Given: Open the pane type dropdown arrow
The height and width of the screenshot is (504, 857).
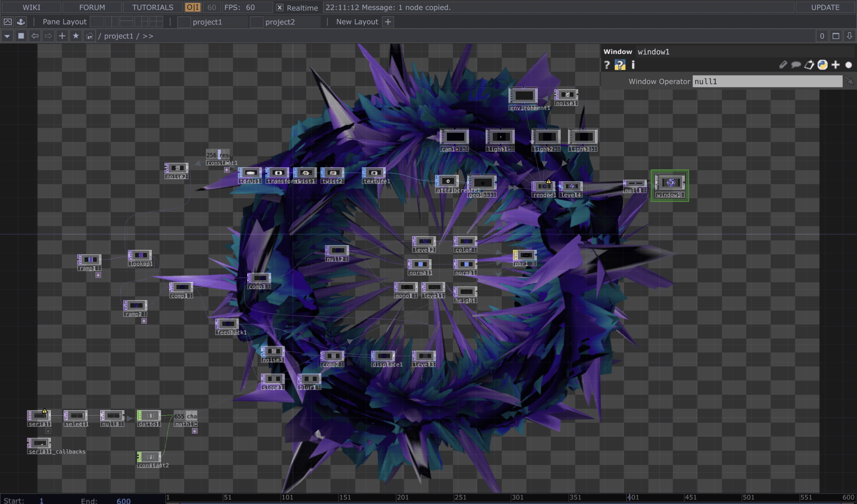Looking at the screenshot, I should coord(7,36).
